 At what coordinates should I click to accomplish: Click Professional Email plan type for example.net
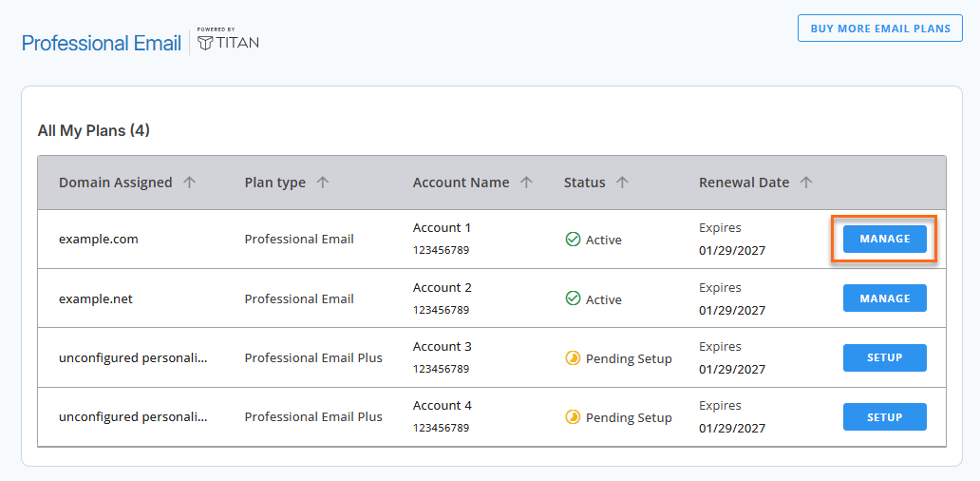299,299
